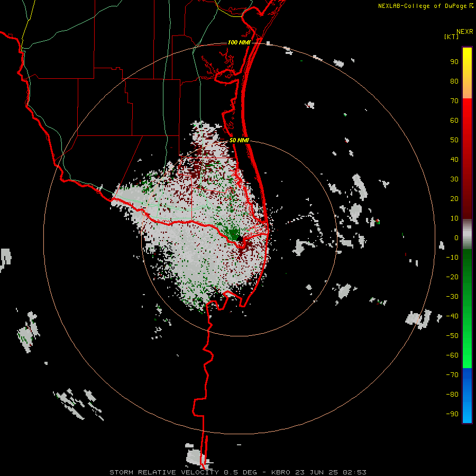The width and height of the screenshot is (476, 476).
Task: Click the 70 value on velocity scale
Action: [x=454, y=101]
